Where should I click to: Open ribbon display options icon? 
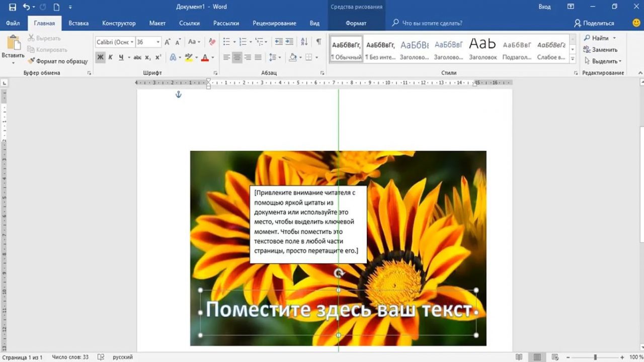[571, 7]
